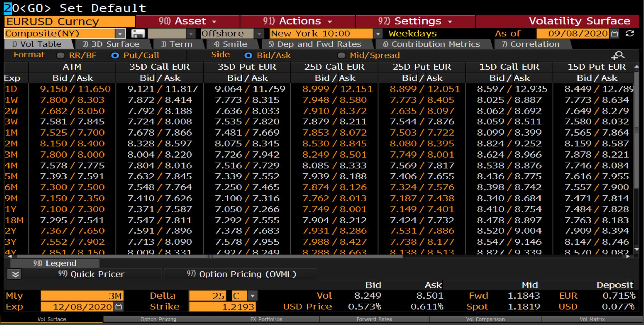Viewport: 644px width, 325px height.
Task: Click Option Pricing (OVML) button
Action: pyautogui.click(x=241, y=274)
